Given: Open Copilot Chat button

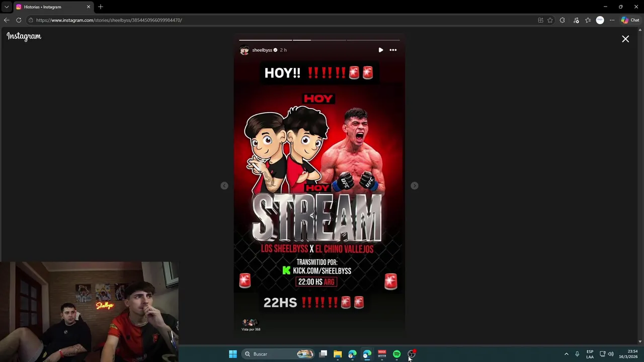Looking at the screenshot, I should point(630,20).
